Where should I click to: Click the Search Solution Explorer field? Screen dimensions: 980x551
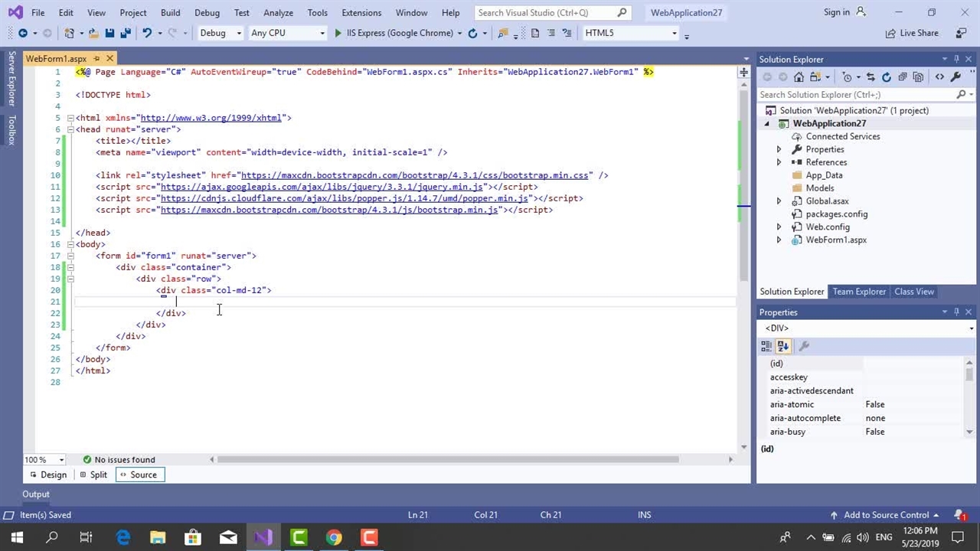[856, 95]
